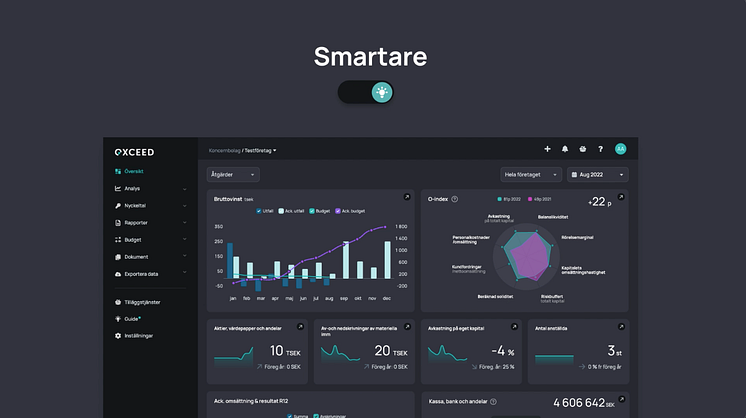746x418 pixels.
Task: Open the Hela företaget dropdown
Action: pos(529,174)
